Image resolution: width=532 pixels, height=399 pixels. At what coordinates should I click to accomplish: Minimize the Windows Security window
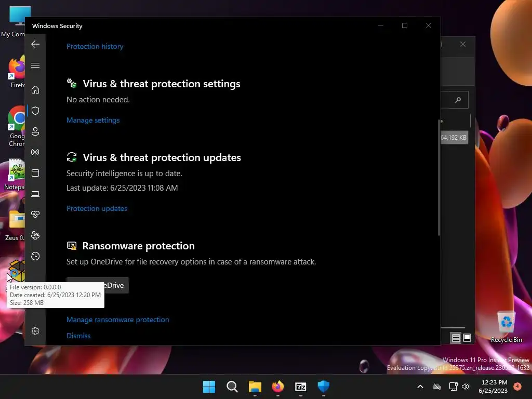[381, 26]
